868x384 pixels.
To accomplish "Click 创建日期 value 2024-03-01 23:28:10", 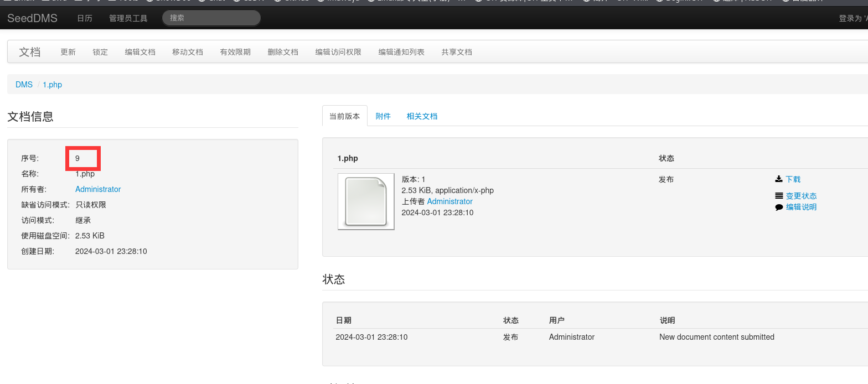I will [x=111, y=251].
